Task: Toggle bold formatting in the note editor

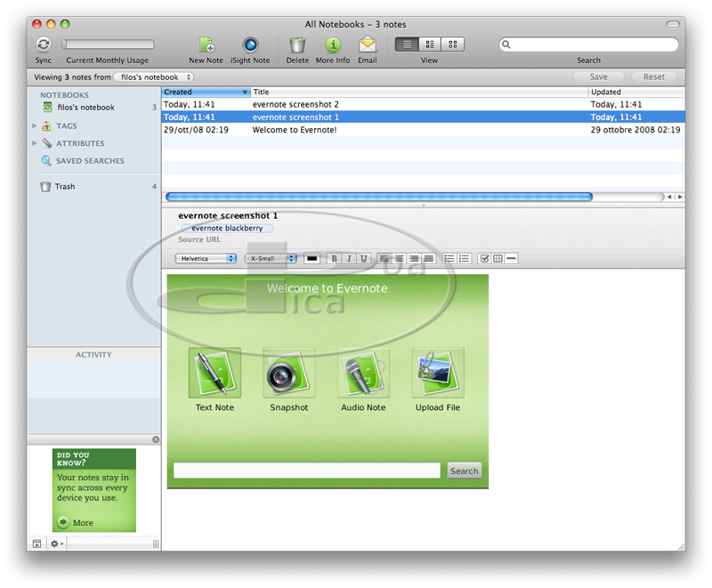Action: point(335,259)
